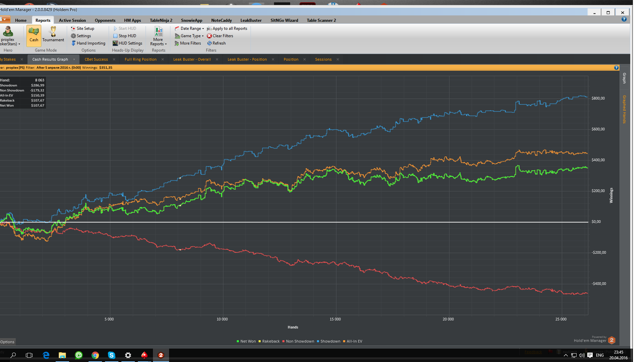This screenshot has width=644, height=362.
Task: Switch to Sessions report tab
Action: (x=323, y=60)
